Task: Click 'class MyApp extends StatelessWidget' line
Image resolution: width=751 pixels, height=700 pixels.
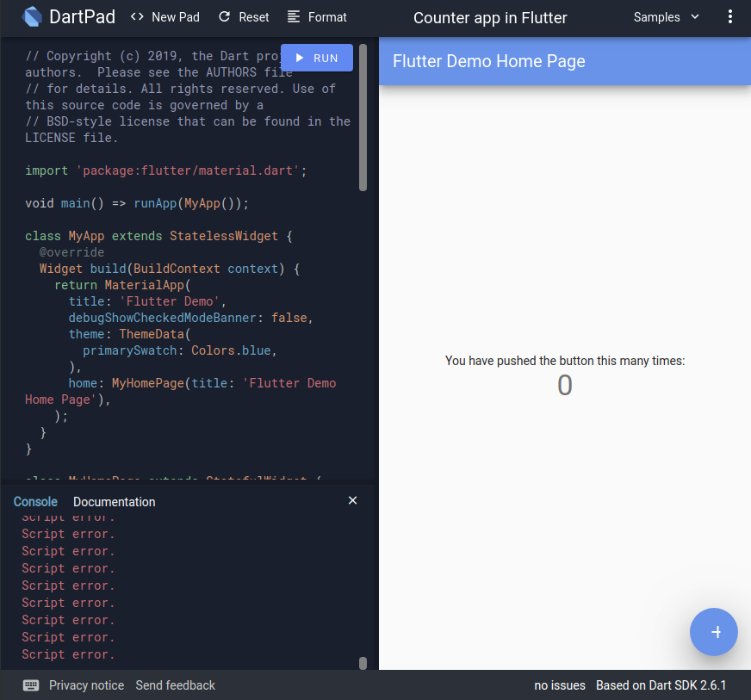Action: tap(158, 236)
